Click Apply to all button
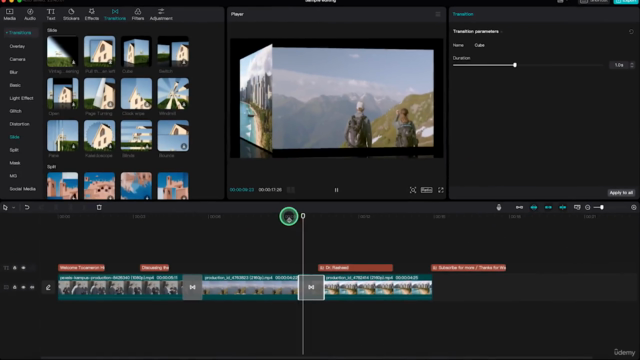 [x=621, y=193]
